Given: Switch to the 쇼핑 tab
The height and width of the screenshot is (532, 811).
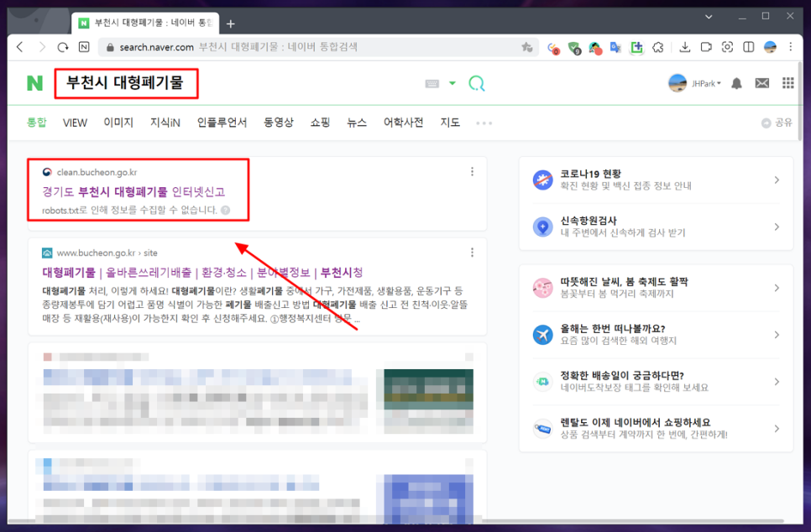Looking at the screenshot, I should pyautogui.click(x=320, y=123).
